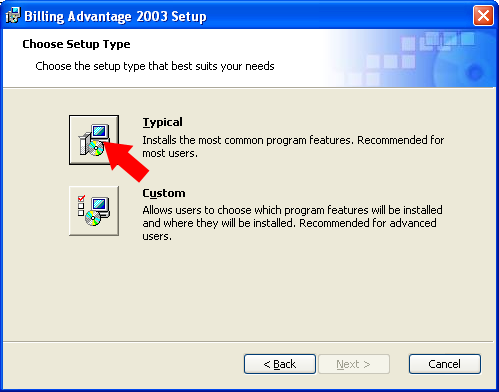Go back with the Back button

coord(280,364)
